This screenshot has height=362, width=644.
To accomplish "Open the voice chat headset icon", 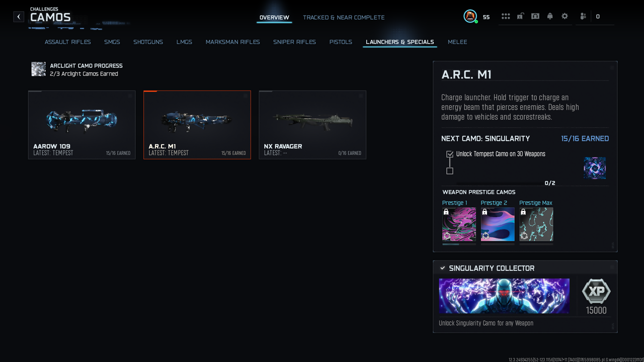I will click(535, 16).
